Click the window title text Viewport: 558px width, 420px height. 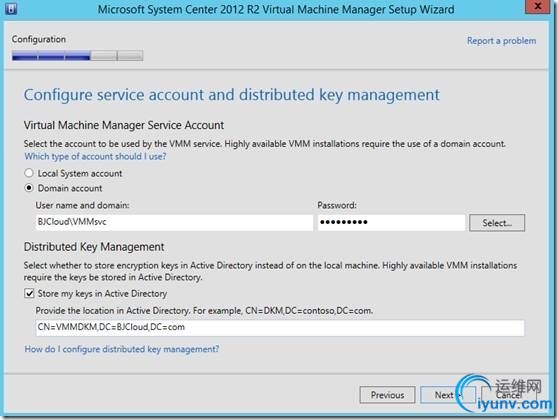[x=276, y=9]
